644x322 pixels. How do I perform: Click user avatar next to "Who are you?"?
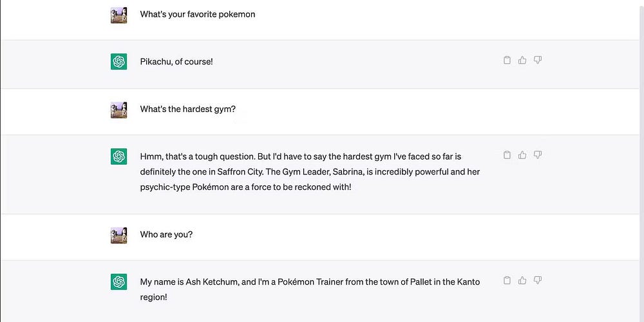[x=118, y=235]
